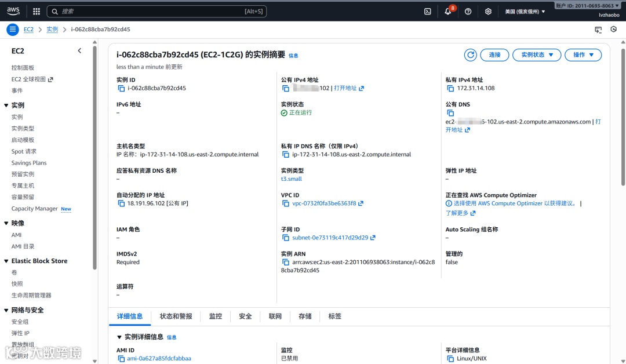Open the t3.small instance type link
The height and width of the screenshot is (364, 626).
pos(292,179)
